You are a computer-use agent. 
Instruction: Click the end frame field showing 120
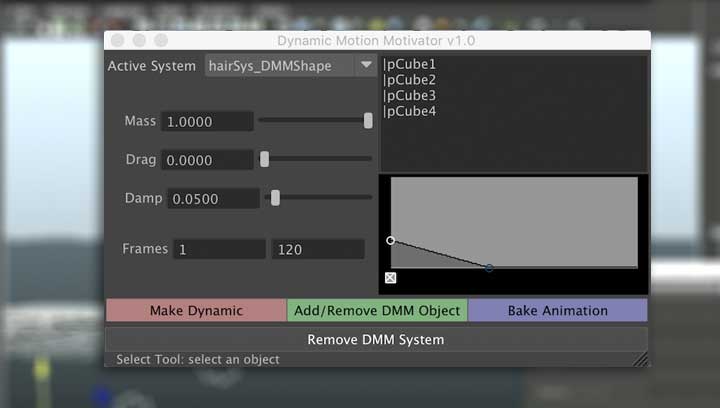tap(317, 249)
